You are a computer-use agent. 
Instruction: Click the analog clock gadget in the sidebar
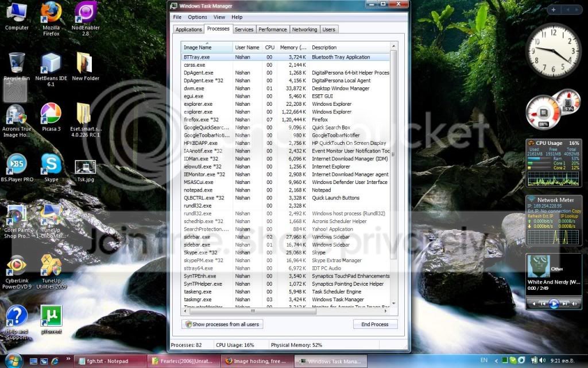coord(553,51)
